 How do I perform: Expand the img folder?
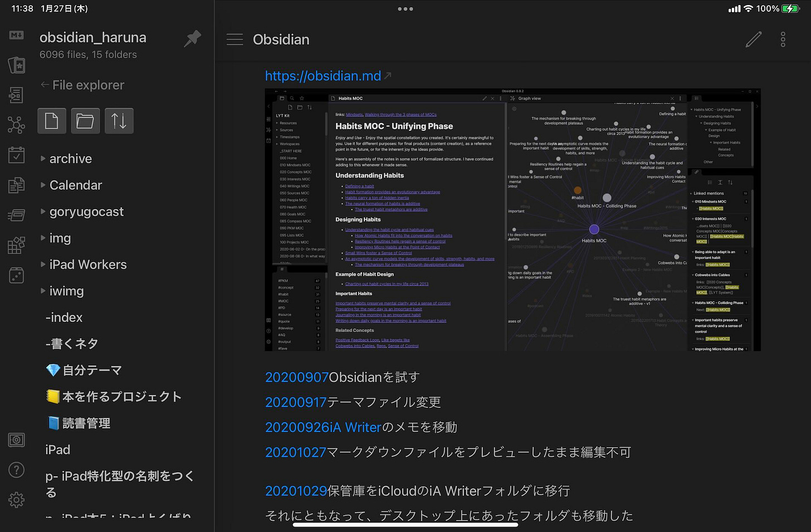pos(43,238)
